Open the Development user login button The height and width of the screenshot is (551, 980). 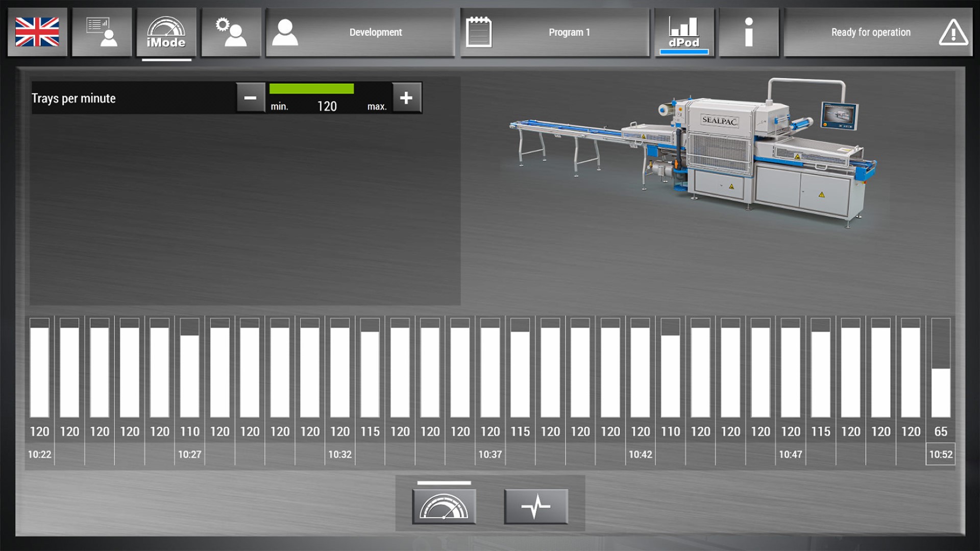point(360,32)
